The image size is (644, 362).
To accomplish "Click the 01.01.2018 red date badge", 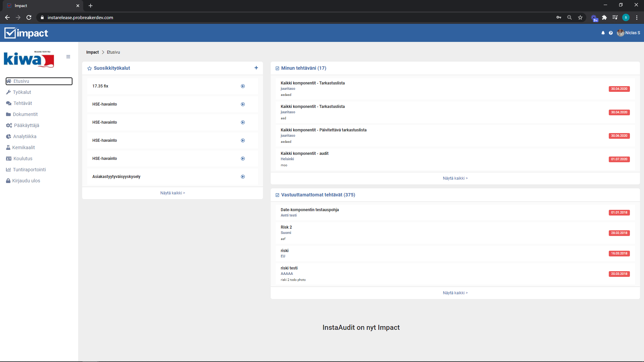I will pos(619,213).
